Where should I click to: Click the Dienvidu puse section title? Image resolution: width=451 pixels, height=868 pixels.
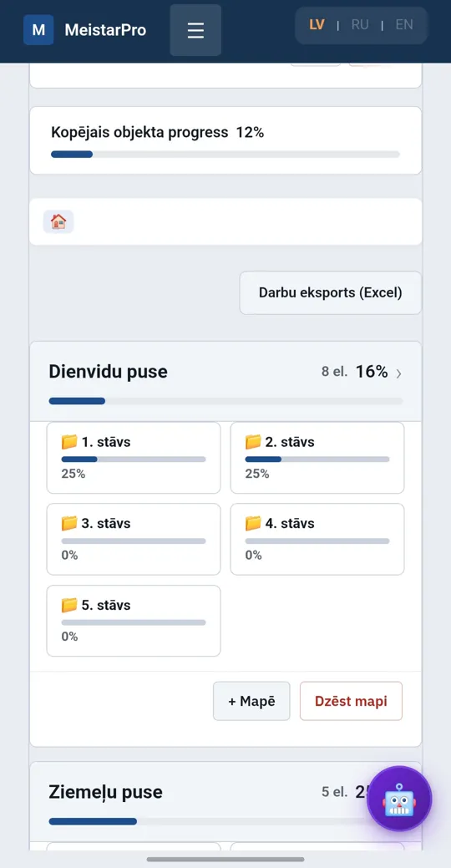point(108,372)
